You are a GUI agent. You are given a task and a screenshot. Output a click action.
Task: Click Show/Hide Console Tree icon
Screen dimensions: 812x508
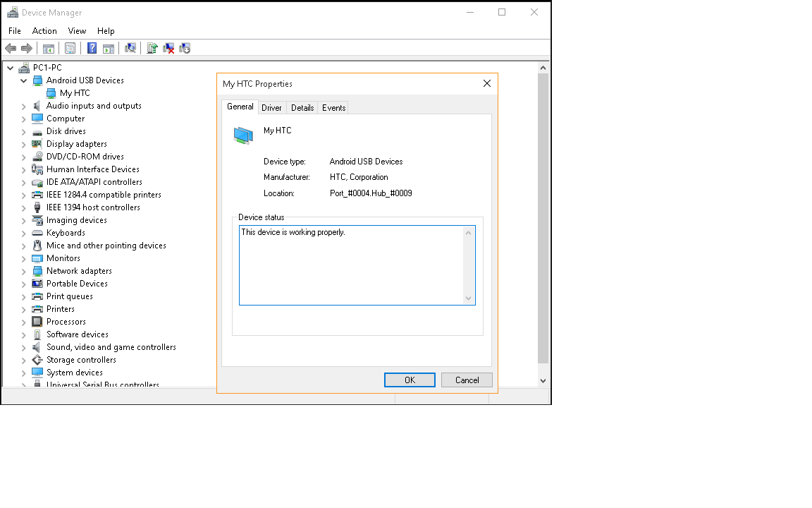(x=49, y=48)
